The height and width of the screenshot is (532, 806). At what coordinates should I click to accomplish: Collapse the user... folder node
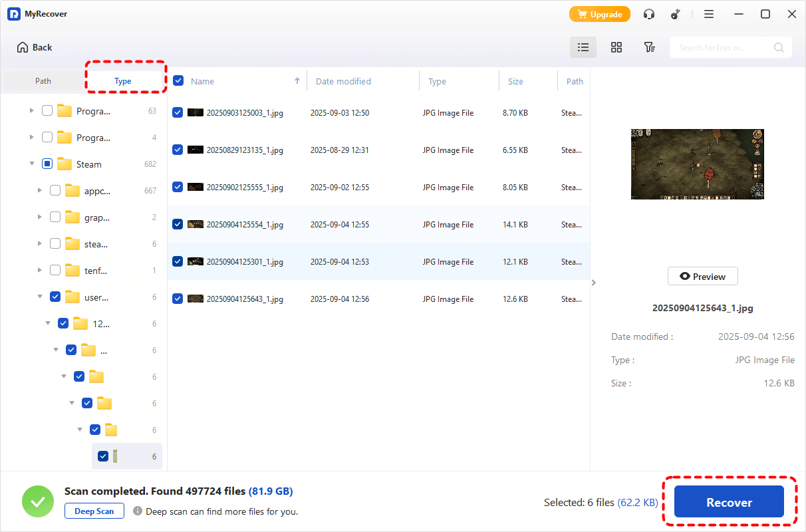(x=39, y=297)
